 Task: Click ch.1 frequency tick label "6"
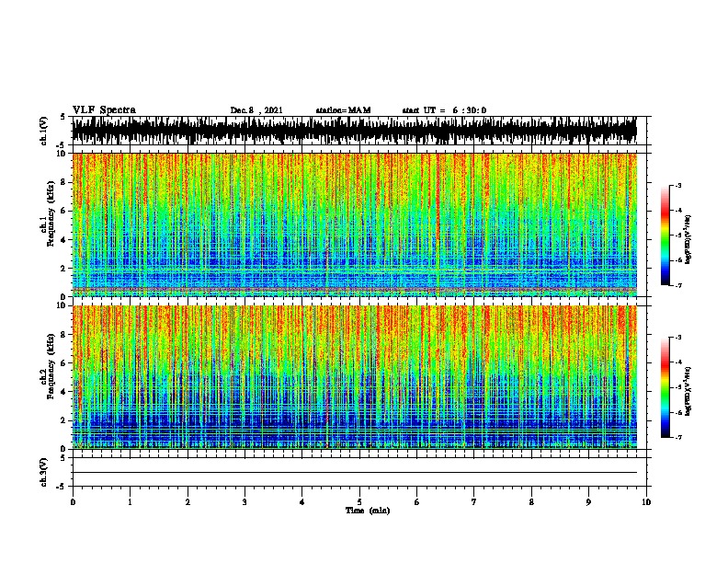tap(63, 211)
